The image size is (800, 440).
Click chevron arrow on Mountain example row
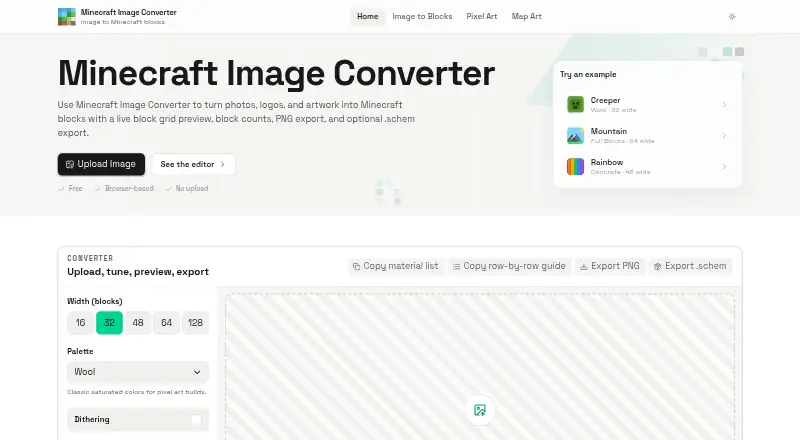724,136
